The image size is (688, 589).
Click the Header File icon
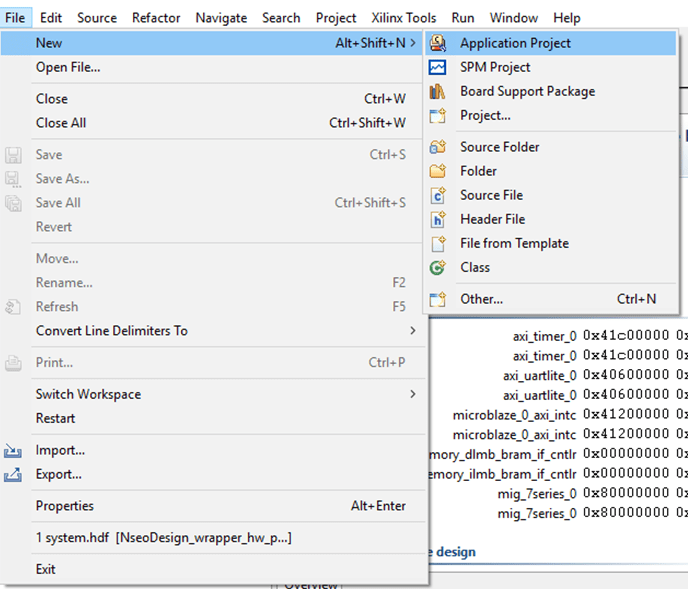(437, 219)
